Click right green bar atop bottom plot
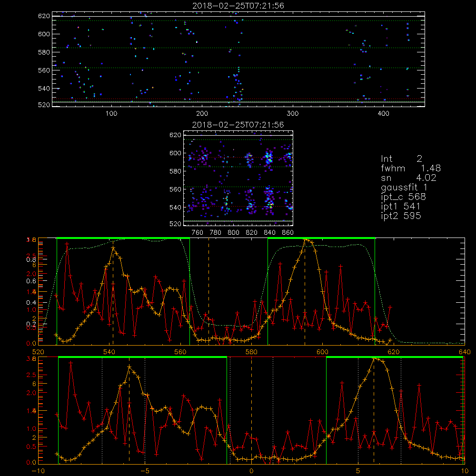 tap(395, 357)
